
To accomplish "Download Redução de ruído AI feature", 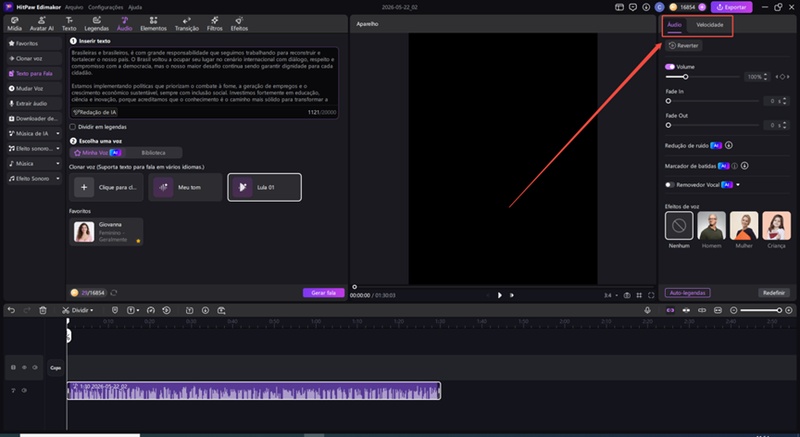I will pos(729,145).
